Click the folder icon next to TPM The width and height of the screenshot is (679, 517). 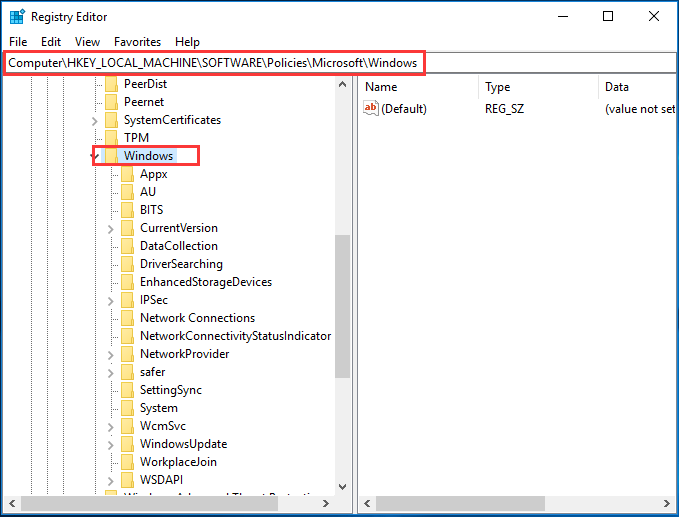[x=111, y=138]
